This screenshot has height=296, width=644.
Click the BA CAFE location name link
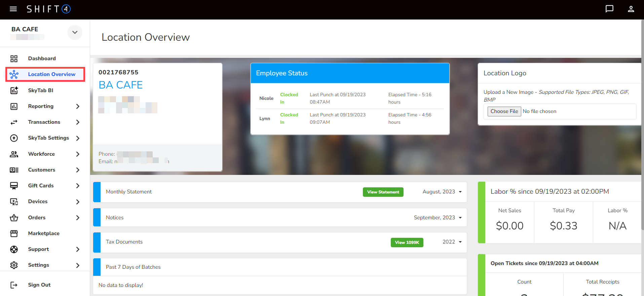click(x=121, y=85)
